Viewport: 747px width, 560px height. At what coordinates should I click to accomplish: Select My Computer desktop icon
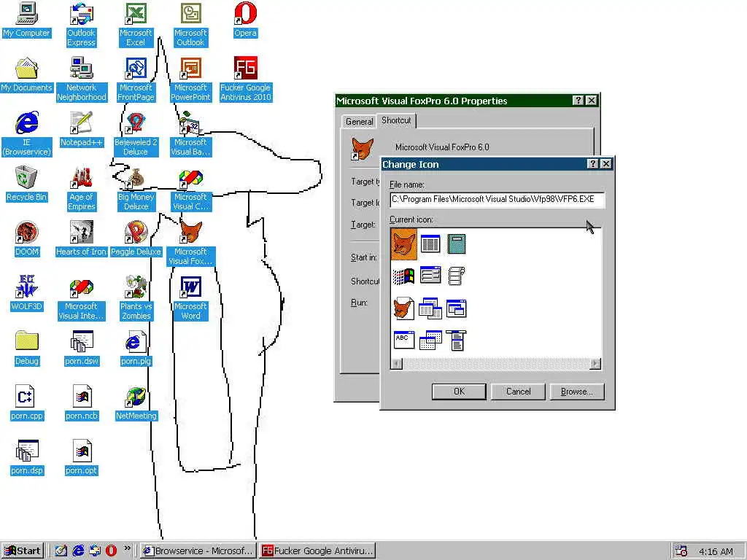pyautogui.click(x=26, y=20)
